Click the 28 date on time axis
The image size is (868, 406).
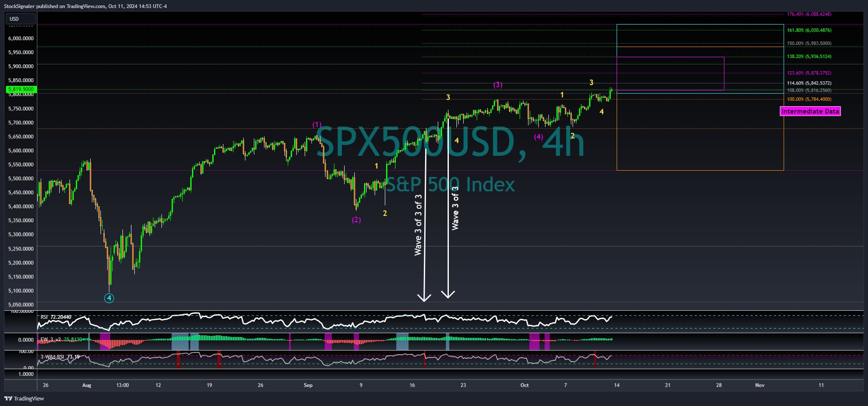pyautogui.click(x=719, y=385)
